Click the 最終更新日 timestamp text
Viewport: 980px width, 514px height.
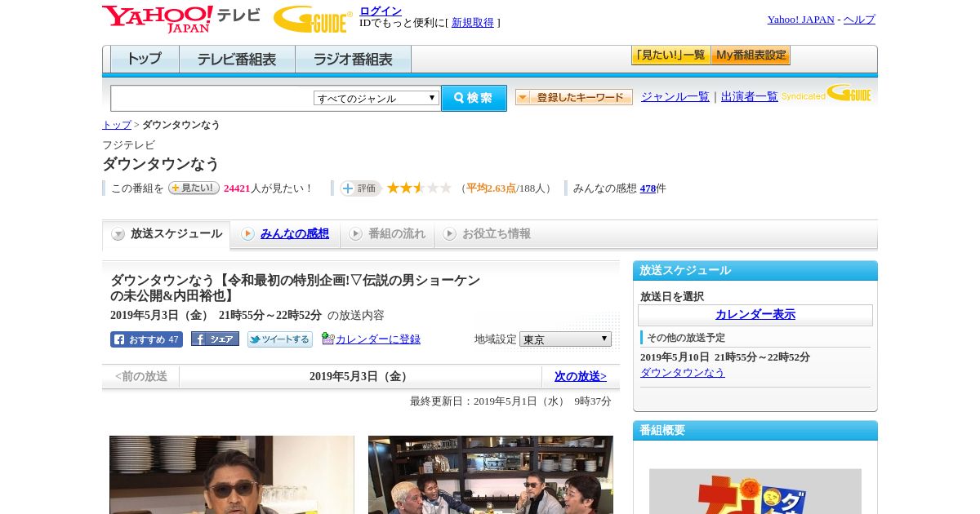click(x=510, y=401)
